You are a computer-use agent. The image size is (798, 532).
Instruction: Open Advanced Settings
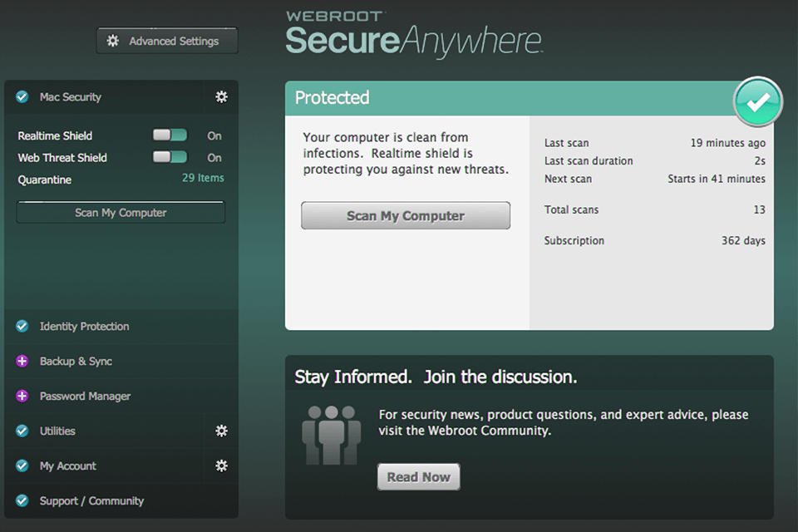click(x=167, y=41)
